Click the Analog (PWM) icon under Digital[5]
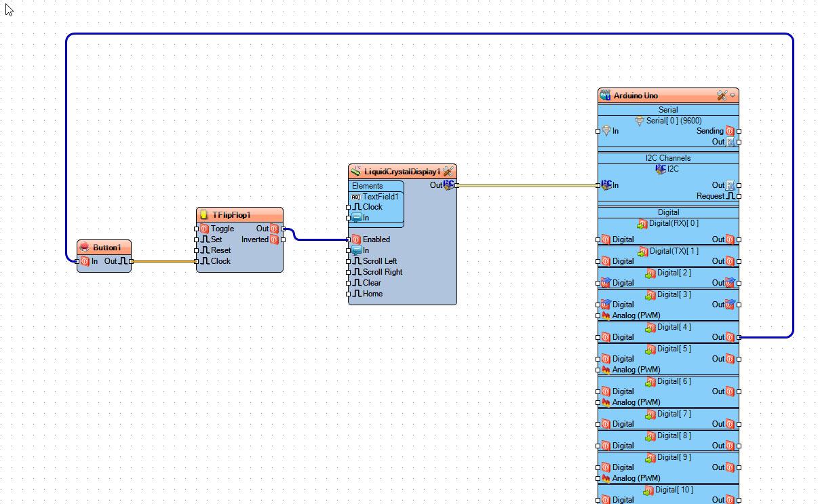 [606, 370]
